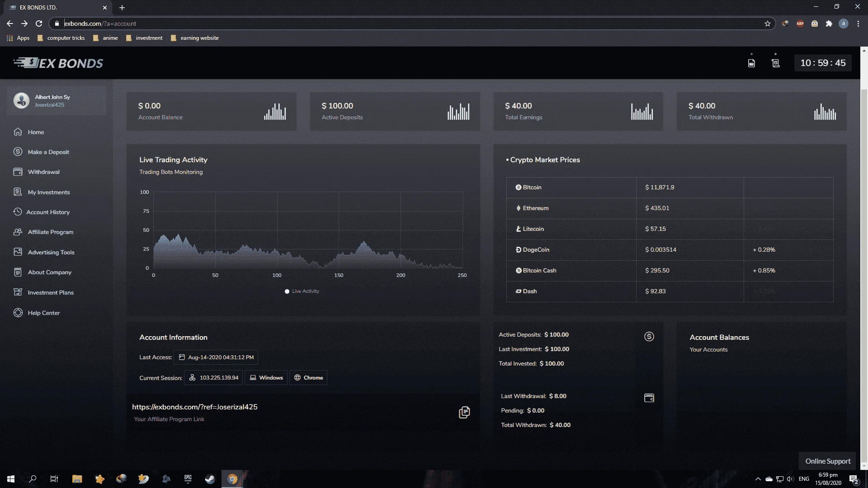Click the Help Center lifebuoy icon
868x488 pixels.
[x=18, y=313]
